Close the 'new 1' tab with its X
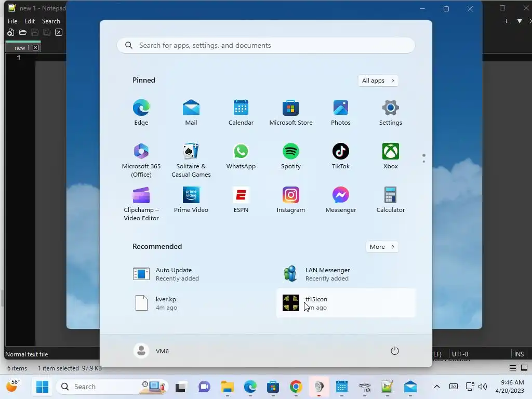532x399 pixels. (x=36, y=48)
